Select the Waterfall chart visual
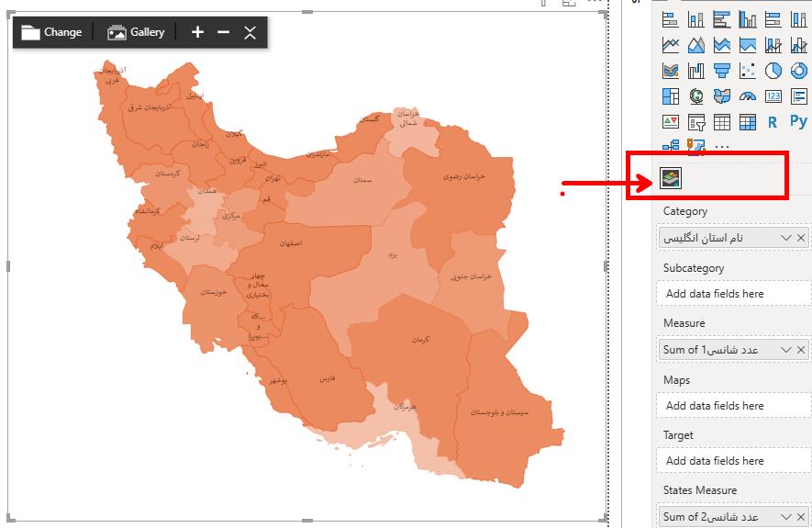The width and height of the screenshot is (812, 528). click(696, 71)
